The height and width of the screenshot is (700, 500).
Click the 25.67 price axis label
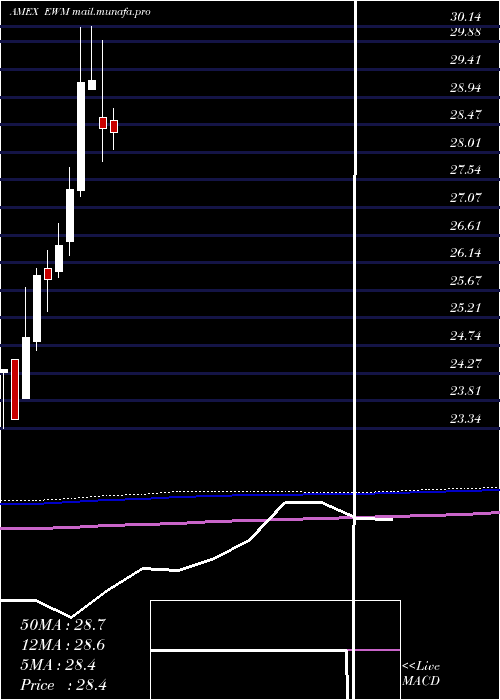(466, 281)
